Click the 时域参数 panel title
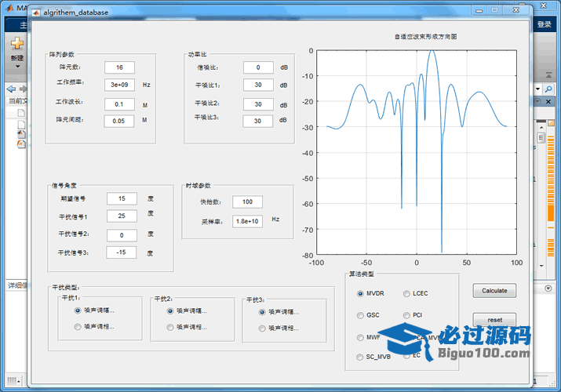This screenshot has width=561, height=392. [199, 186]
